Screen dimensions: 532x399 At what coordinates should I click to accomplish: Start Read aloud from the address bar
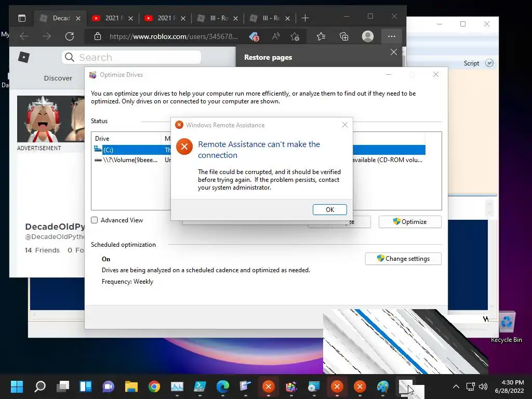pos(276,36)
